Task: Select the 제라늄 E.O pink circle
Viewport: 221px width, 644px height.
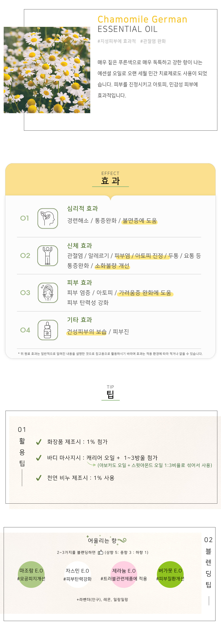Action: (x=124, y=574)
